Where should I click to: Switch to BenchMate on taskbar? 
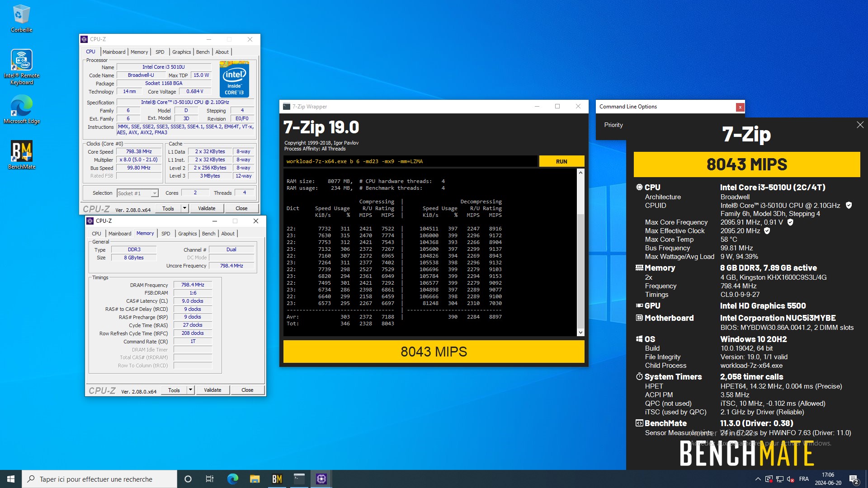[277, 479]
